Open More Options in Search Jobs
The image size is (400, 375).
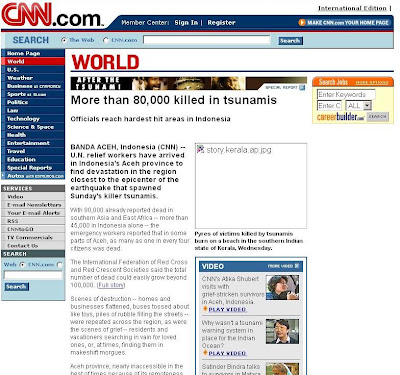pos(372,82)
